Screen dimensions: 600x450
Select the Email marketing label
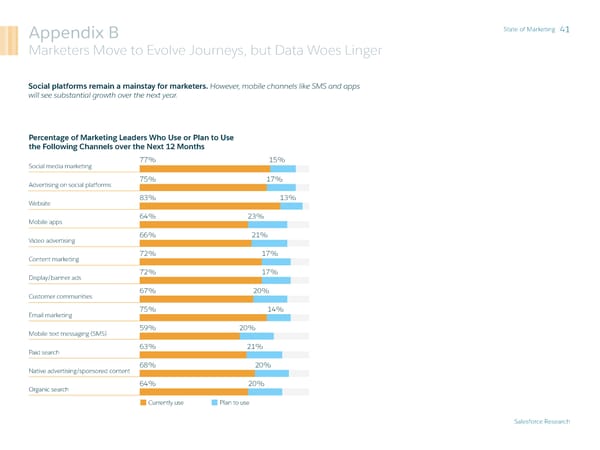[52, 315]
